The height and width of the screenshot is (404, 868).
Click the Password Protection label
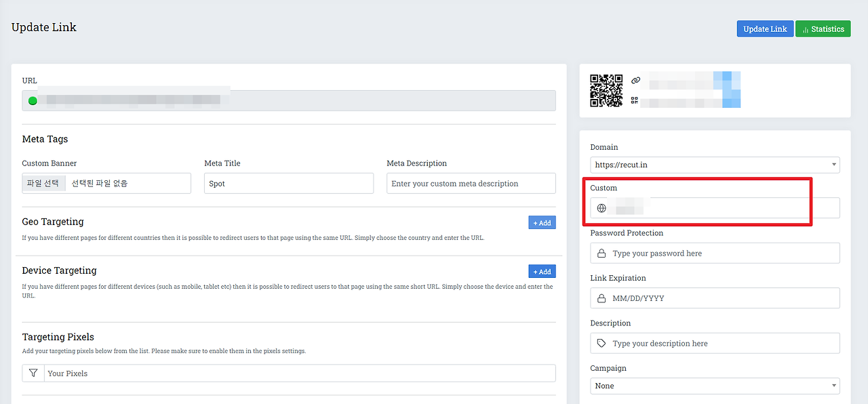[627, 233]
